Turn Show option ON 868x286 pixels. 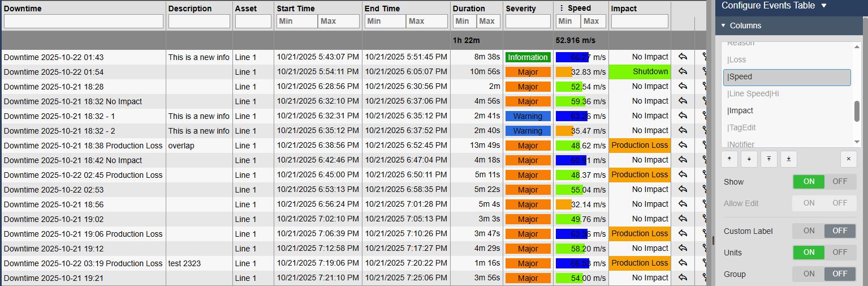(809, 182)
